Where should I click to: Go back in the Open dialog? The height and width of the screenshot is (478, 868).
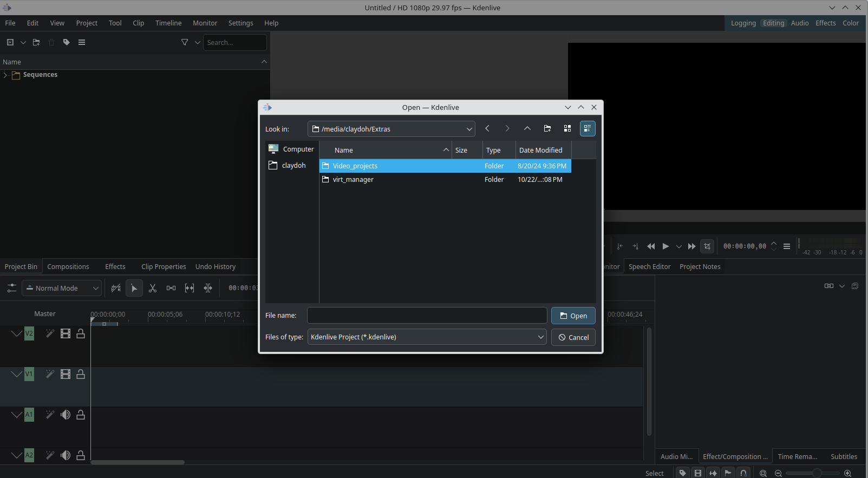coord(487,128)
